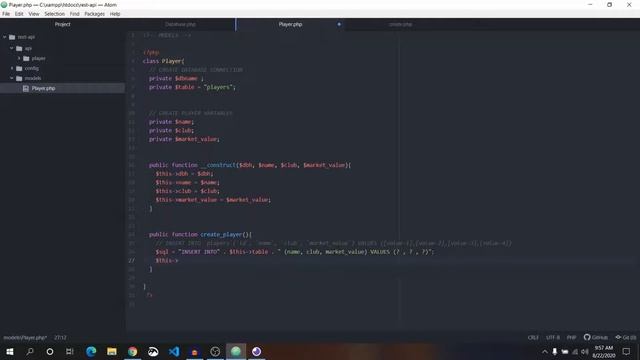Launch Microsoft Edge from taskbar
Screen dimensions: 640x360
point(91,351)
